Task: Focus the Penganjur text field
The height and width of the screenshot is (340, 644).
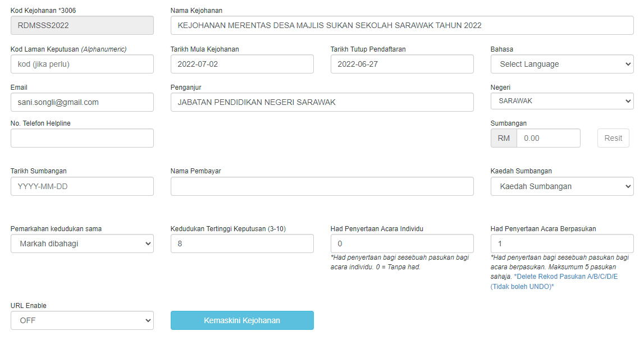Action: 322,102
